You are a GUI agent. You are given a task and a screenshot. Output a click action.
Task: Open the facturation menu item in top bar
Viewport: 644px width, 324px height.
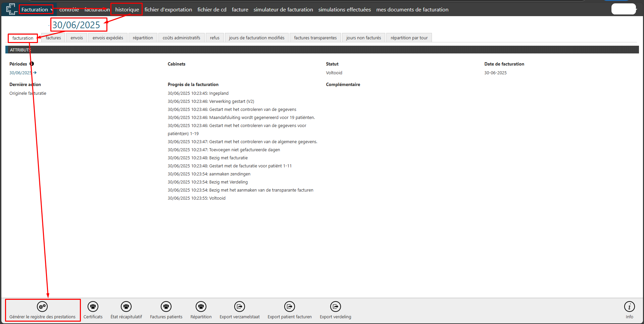click(x=97, y=9)
